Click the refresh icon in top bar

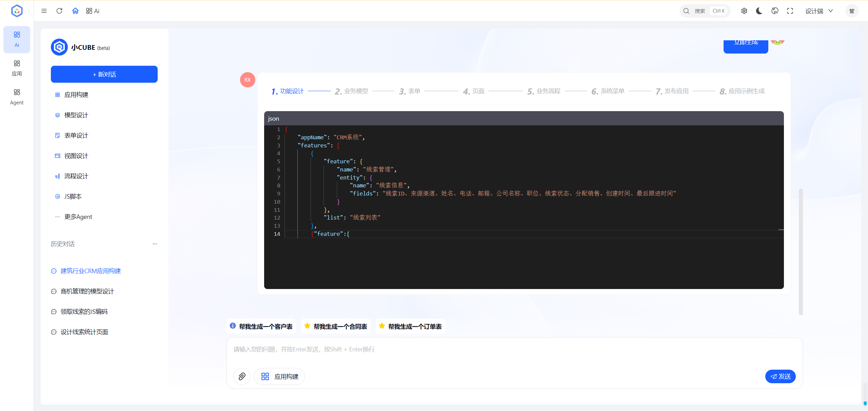coord(59,11)
